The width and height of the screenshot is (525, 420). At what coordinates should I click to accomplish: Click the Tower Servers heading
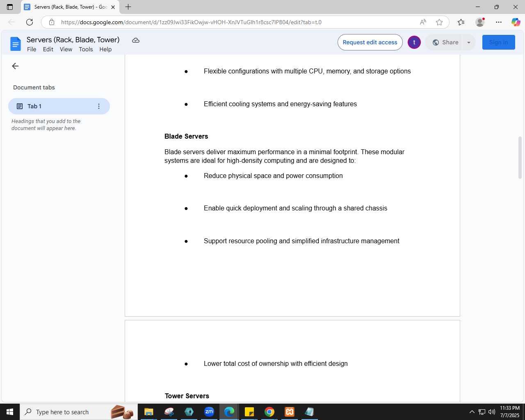point(187,396)
